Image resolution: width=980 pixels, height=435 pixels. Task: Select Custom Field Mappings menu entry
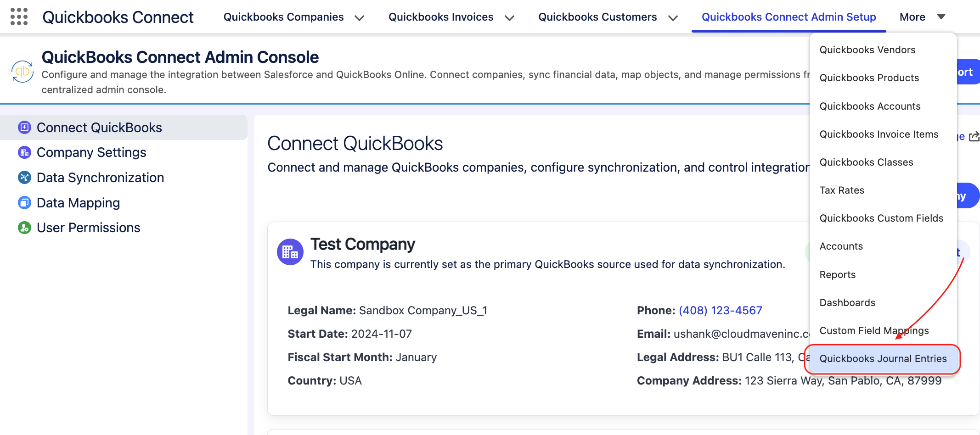click(883, 330)
